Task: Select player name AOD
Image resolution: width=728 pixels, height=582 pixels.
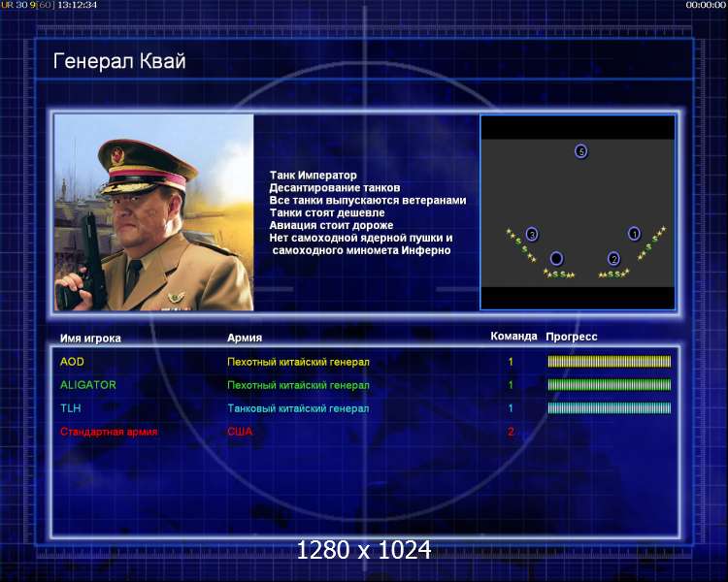Action: (72, 362)
